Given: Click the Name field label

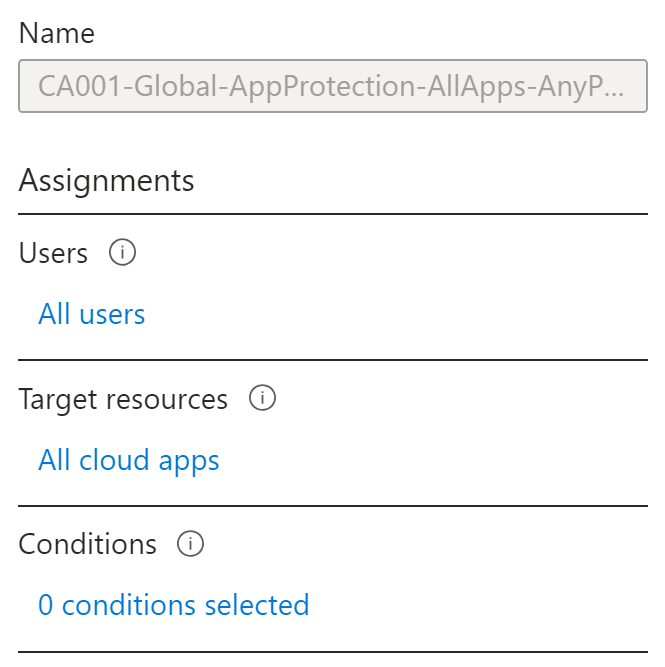Looking at the screenshot, I should point(57,33).
